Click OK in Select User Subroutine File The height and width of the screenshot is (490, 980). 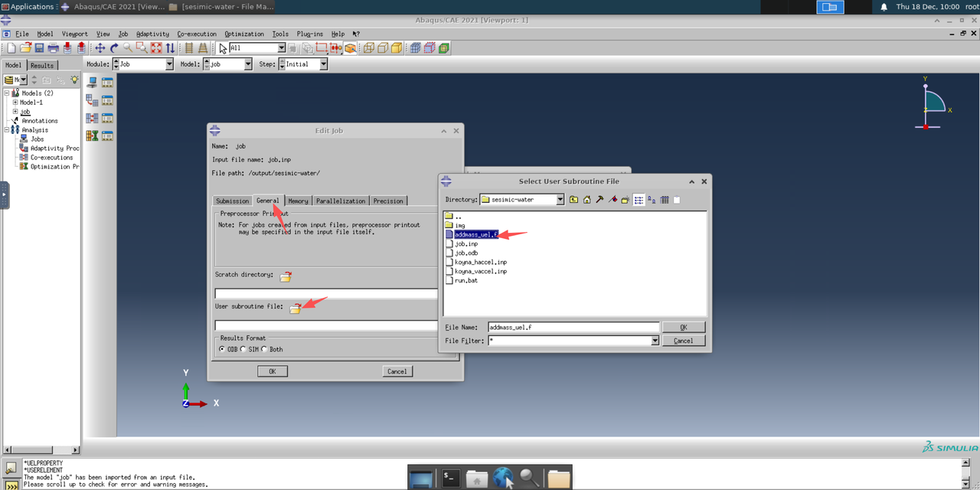pyautogui.click(x=684, y=327)
